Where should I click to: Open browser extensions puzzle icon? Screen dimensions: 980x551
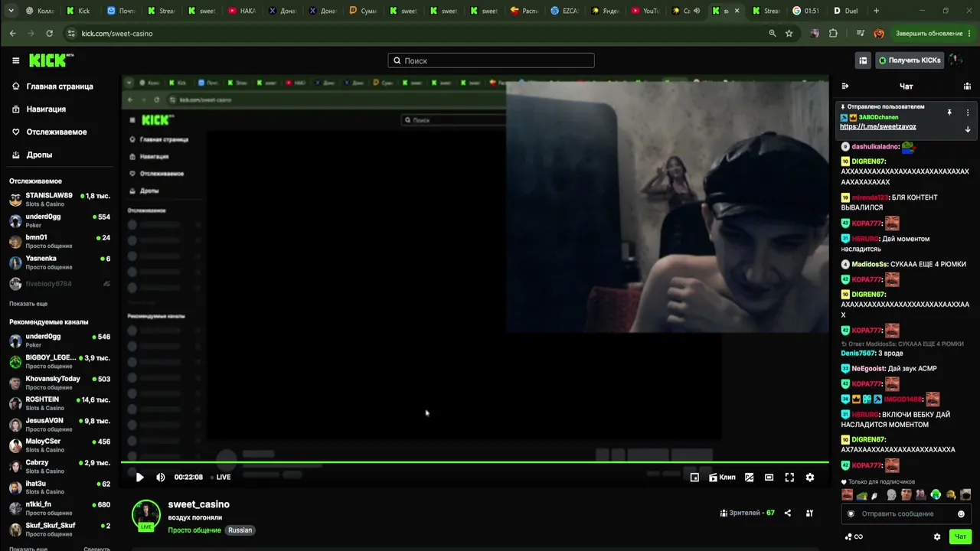(834, 34)
